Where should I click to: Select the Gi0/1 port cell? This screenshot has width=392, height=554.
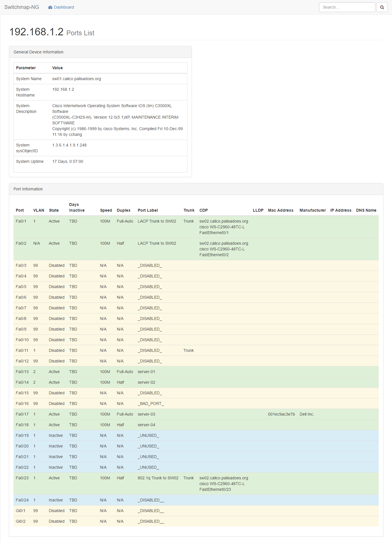pos(21,511)
